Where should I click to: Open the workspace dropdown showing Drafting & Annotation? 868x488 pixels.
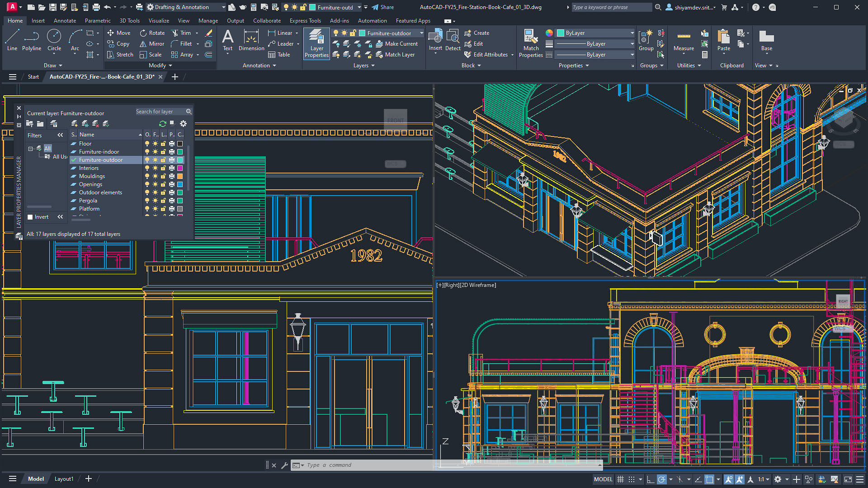pyautogui.click(x=222, y=7)
